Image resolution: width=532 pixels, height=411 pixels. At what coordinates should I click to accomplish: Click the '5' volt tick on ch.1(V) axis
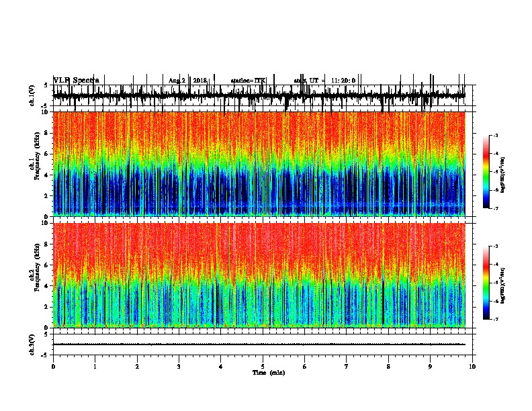(47, 85)
